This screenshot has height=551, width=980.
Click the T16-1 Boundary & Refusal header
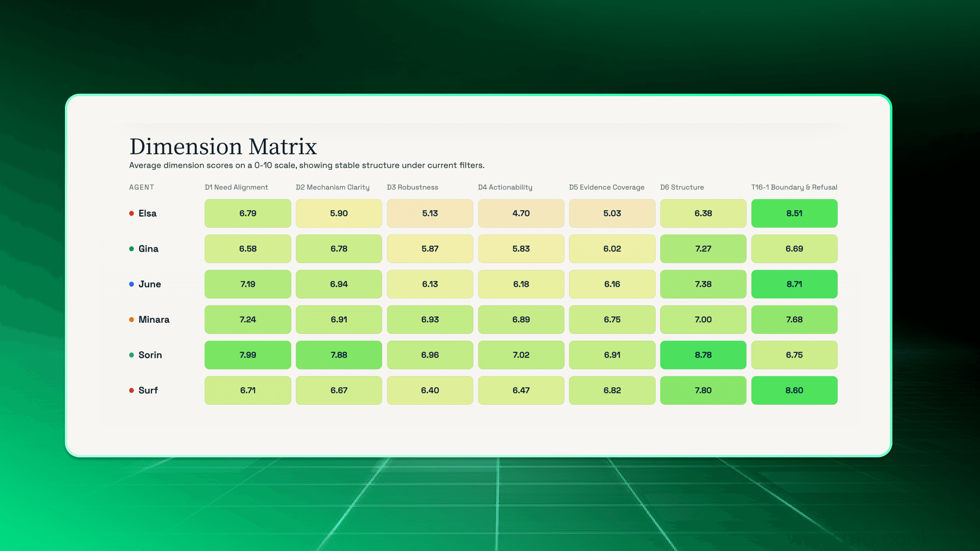pos(794,187)
